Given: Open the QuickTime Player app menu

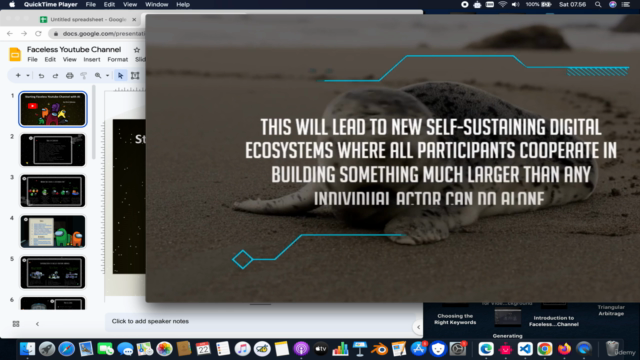Looking at the screenshot, I should click(x=50, y=4).
